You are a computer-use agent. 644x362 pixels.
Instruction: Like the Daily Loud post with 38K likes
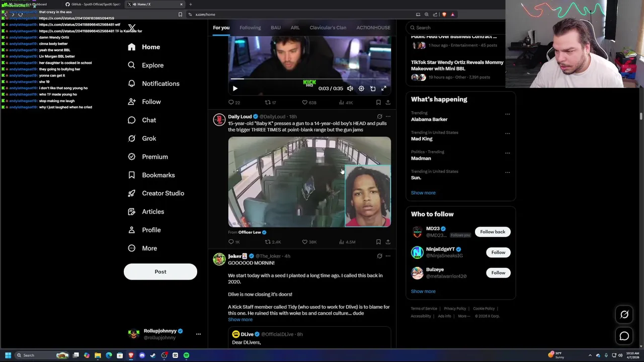tap(309, 242)
